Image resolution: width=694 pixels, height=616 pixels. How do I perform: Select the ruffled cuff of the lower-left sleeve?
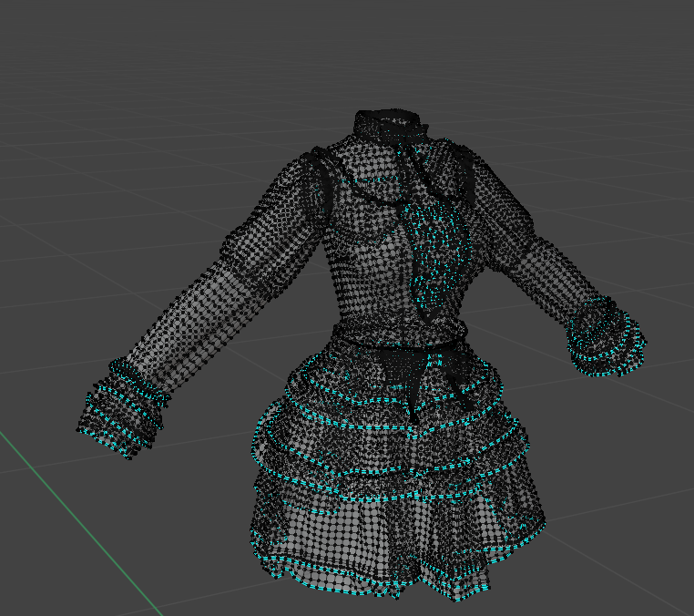click(123, 407)
